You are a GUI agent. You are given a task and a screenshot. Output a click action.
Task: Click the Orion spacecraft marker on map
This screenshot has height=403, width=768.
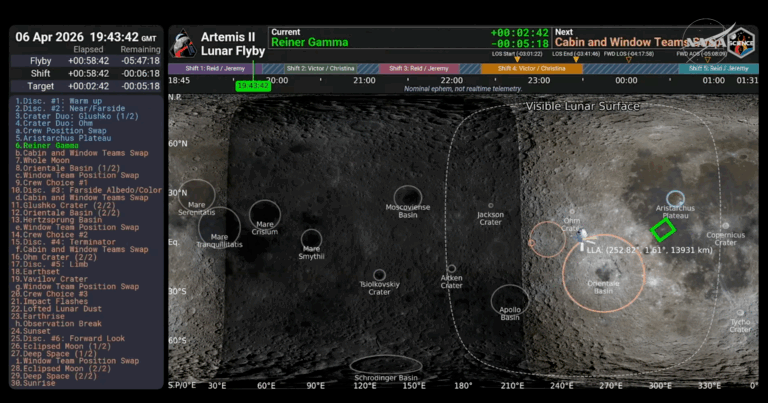point(582,236)
